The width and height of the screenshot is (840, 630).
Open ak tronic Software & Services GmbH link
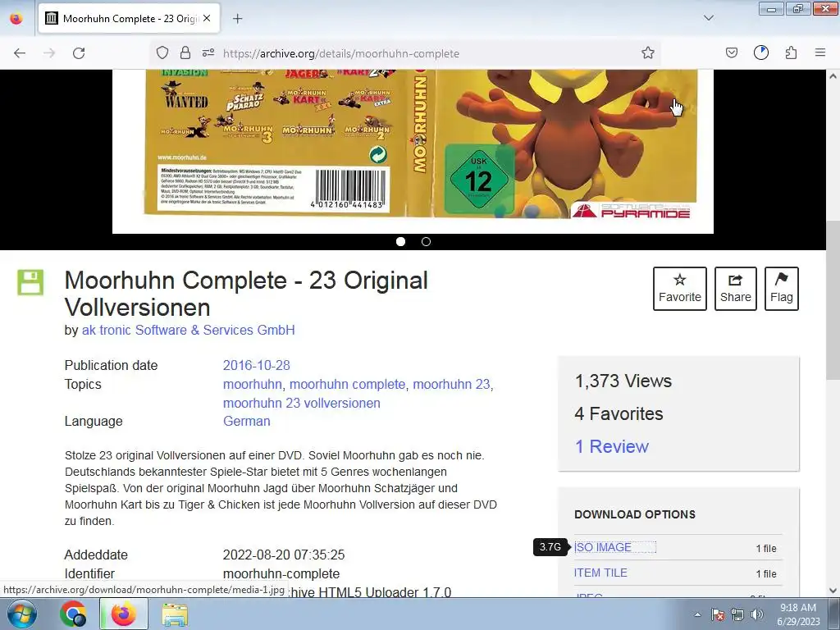tap(188, 330)
